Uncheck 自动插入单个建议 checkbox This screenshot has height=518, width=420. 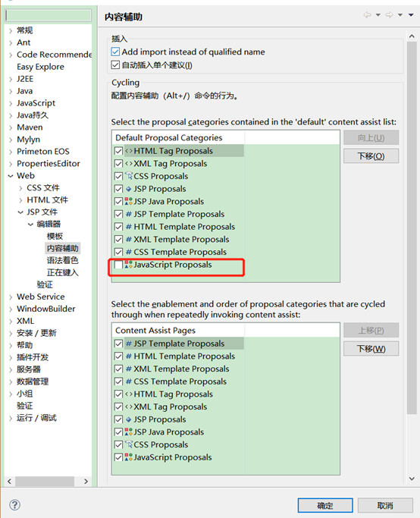(115, 65)
